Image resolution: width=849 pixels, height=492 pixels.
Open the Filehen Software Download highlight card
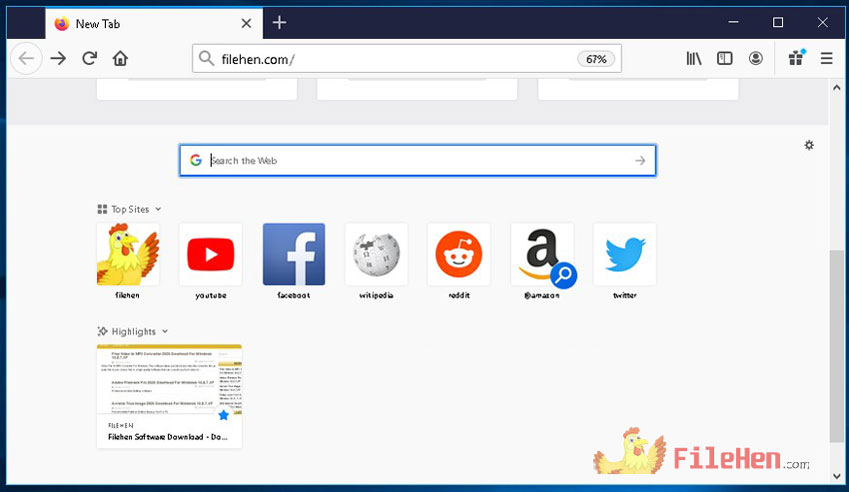169,396
